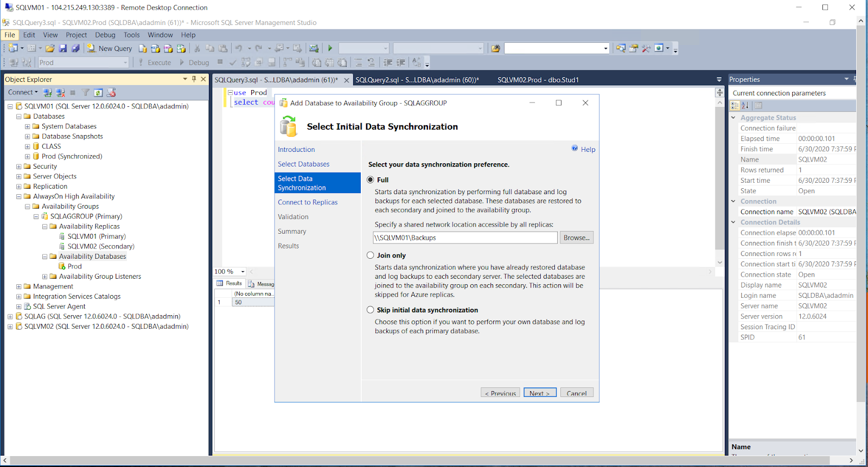Viewport: 868px width, 467px height.
Task: Click the Select Databases wizard step link
Action: [x=304, y=164]
